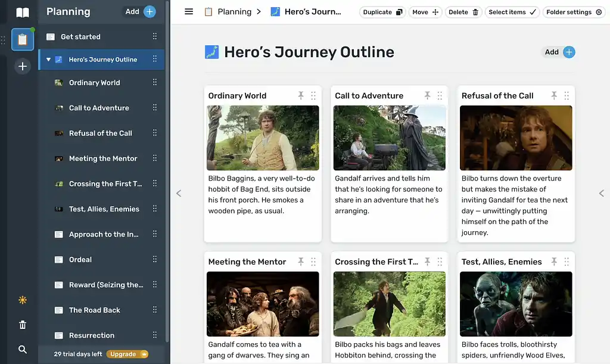Click the Call to Adventure card image
Screen dimensions: 610x364
[390, 138]
